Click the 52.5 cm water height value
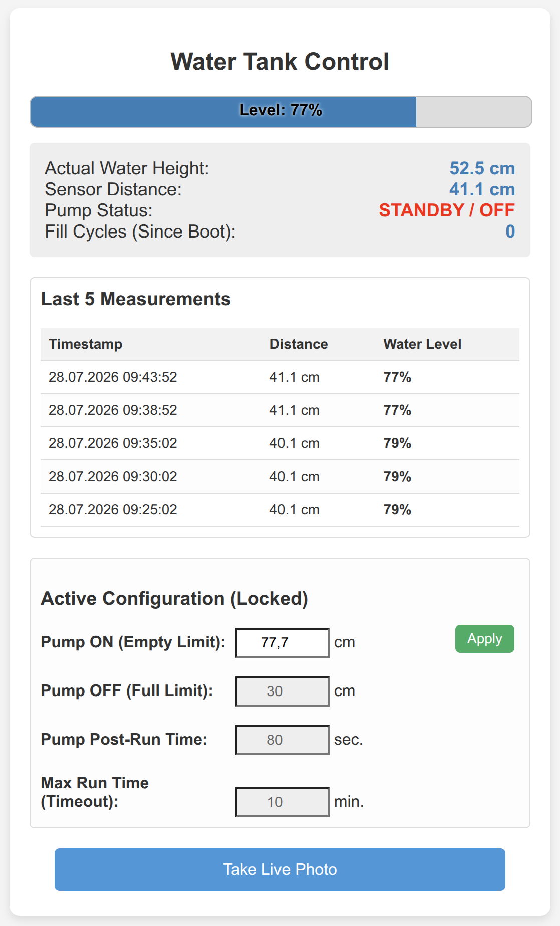Image resolution: width=560 pixels, height=926 pixels. click(482, 168)
